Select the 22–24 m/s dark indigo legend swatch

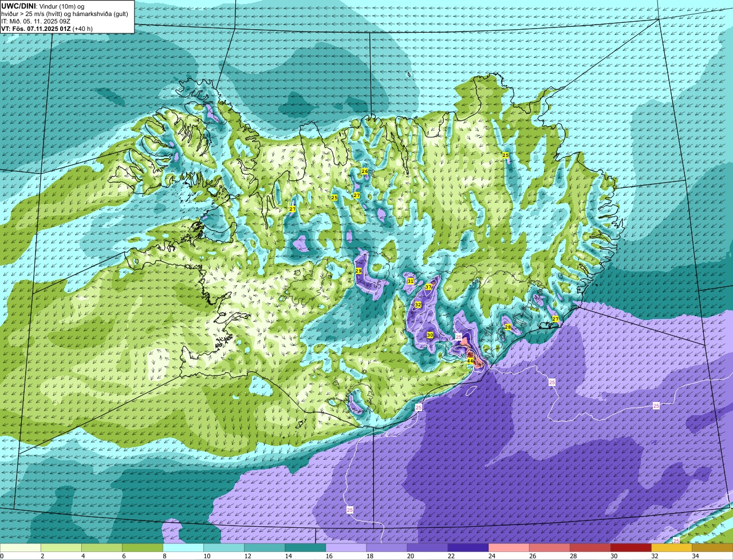(468, 548)
